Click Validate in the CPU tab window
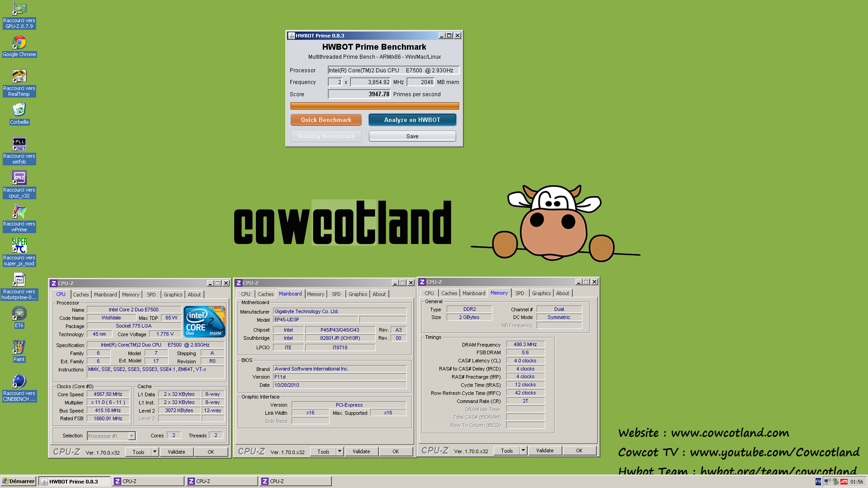868x488 pixels. click(176, 452)
